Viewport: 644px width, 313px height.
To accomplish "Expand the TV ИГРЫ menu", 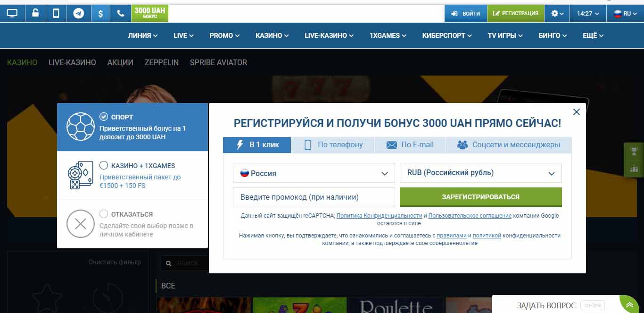I will pyautogui.click(x=505, y=35).
